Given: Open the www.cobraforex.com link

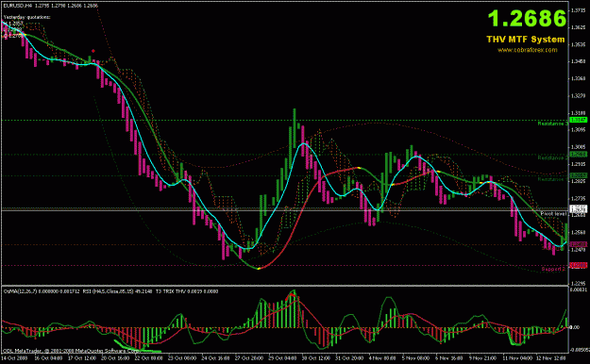Looking at the screenshot, I should (x=528, y=50).
